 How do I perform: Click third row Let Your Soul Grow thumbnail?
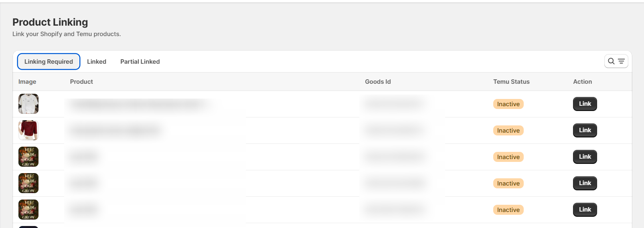click(28, 157)
